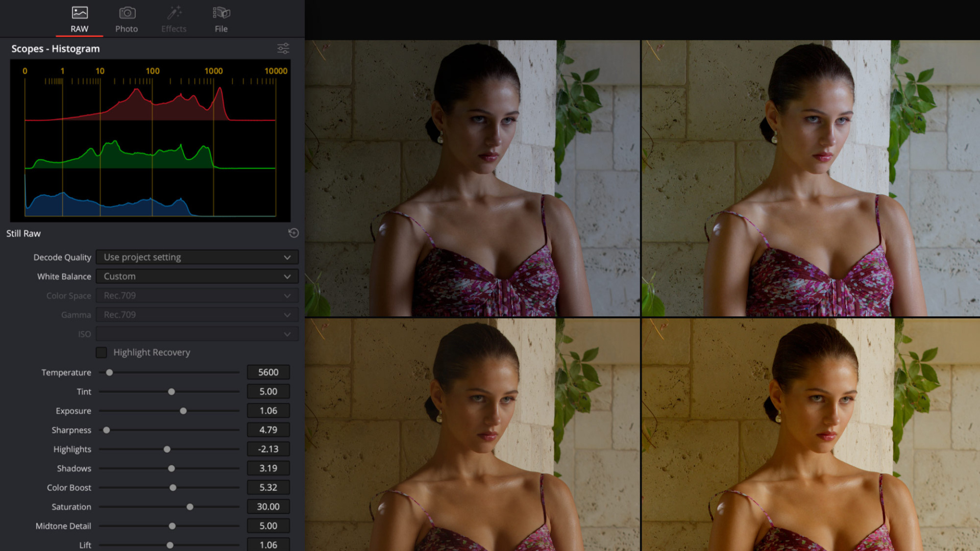
Task: Open the Gamma Rec.709 dropdown
Action: coord(197,315)
